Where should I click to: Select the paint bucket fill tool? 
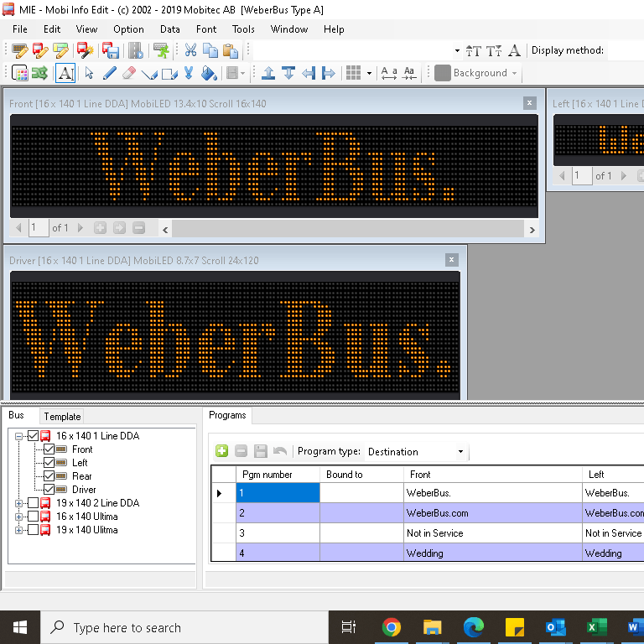(209, 74)
